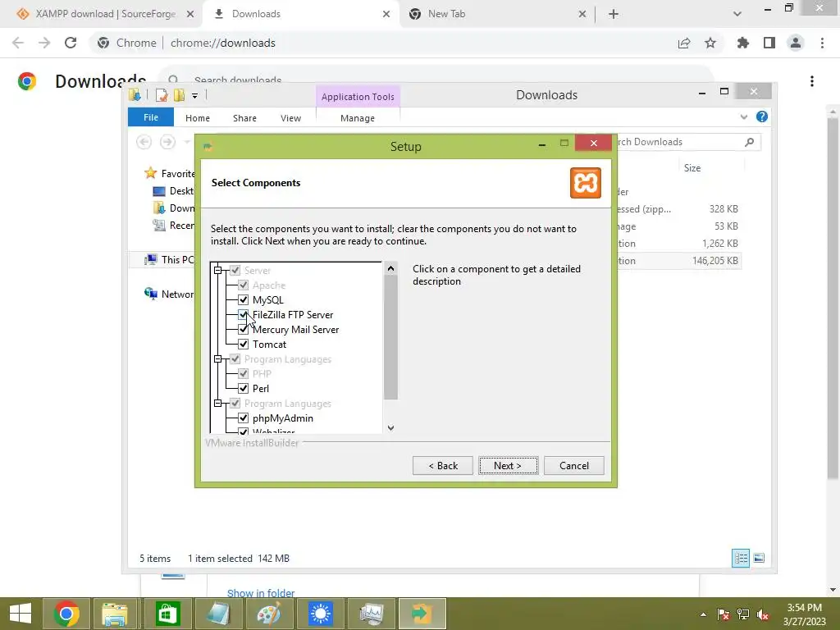Collapse the Program Languages node above phpMyAdmin
Image resolution: width=840 pixels, height=630 pixels.
[218, 404]
